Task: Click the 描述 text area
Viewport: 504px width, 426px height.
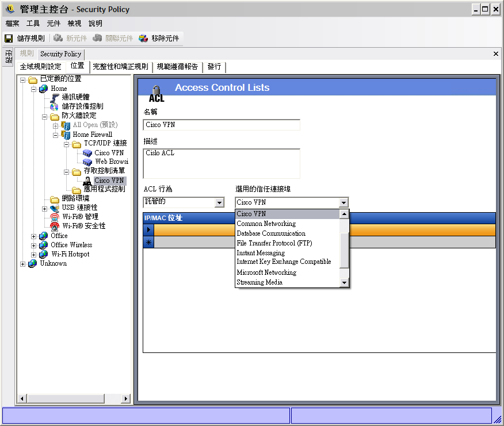Action: 222,163
